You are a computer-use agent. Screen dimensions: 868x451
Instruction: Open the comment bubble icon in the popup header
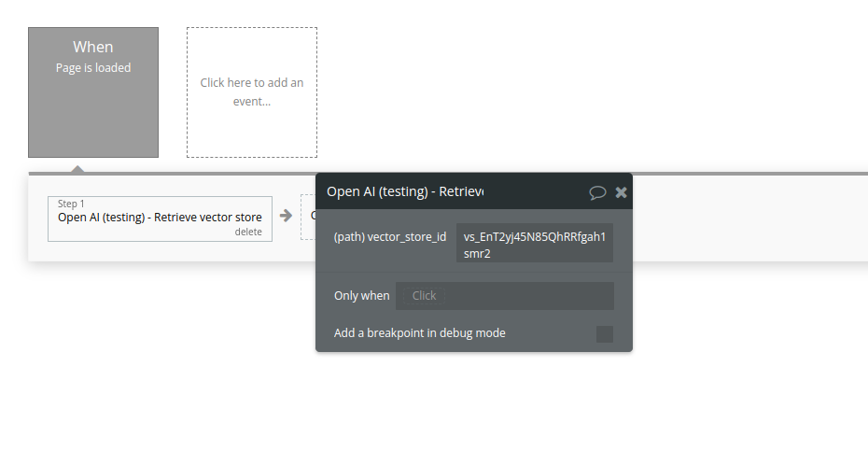pyautogui.click(x=597, y=192)
